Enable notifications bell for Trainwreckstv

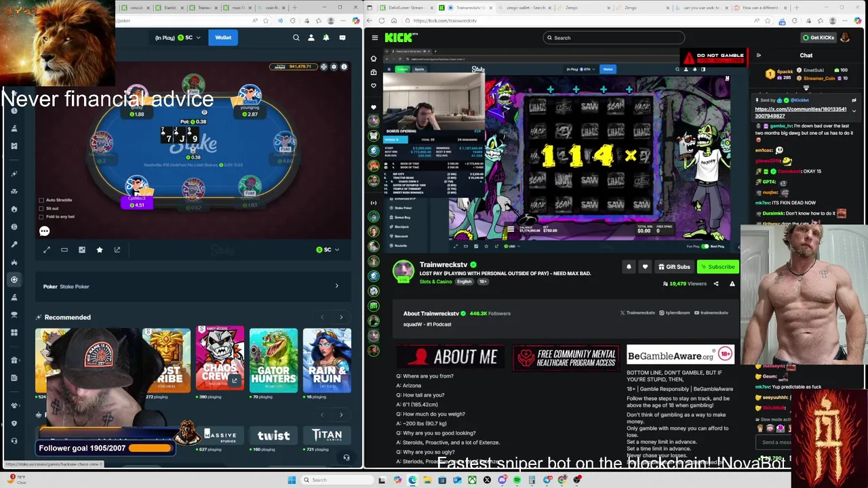629,267
